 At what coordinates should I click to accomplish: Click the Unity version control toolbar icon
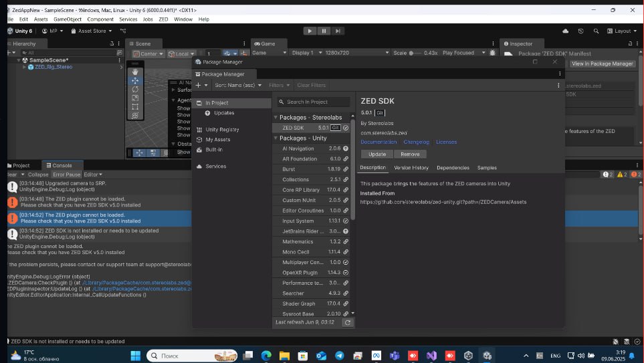click(x=123, y=31)
